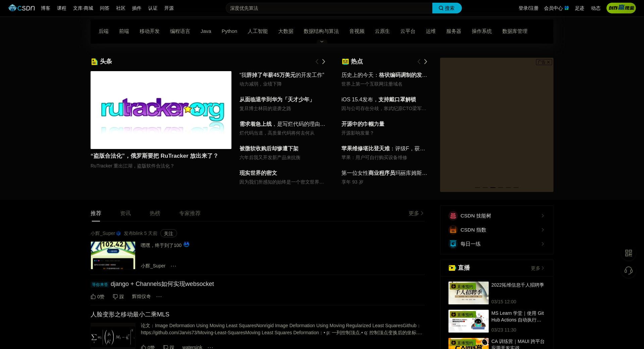
Task: Click 每日一练 icon
Action: click(x=453, y=244)
